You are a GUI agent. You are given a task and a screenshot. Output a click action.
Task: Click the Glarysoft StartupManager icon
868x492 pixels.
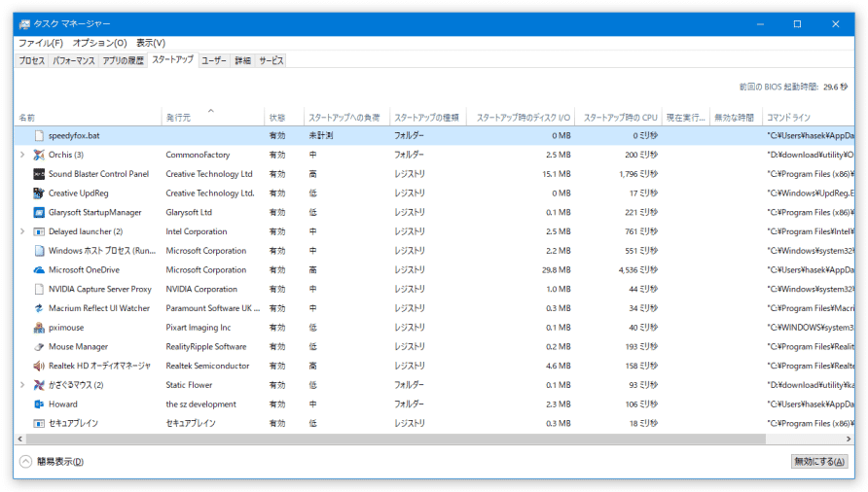[x=39, y=213]
